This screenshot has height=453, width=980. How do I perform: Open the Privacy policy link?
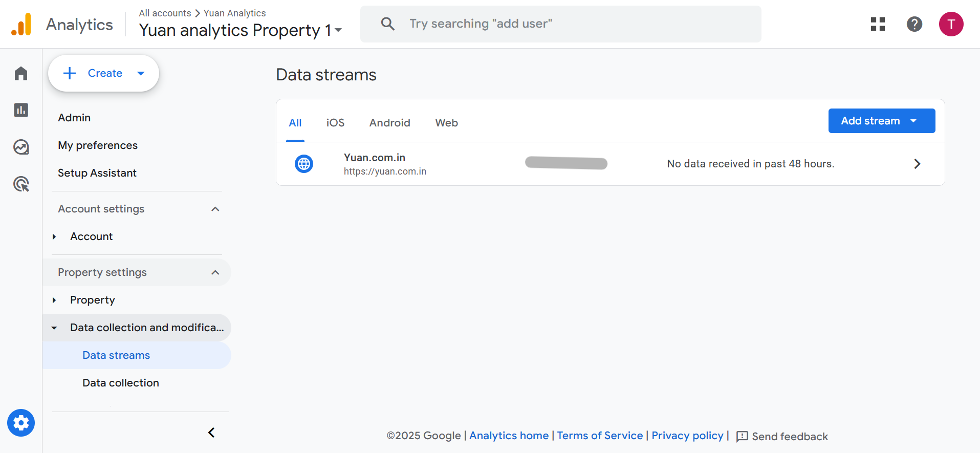[687, 436]
